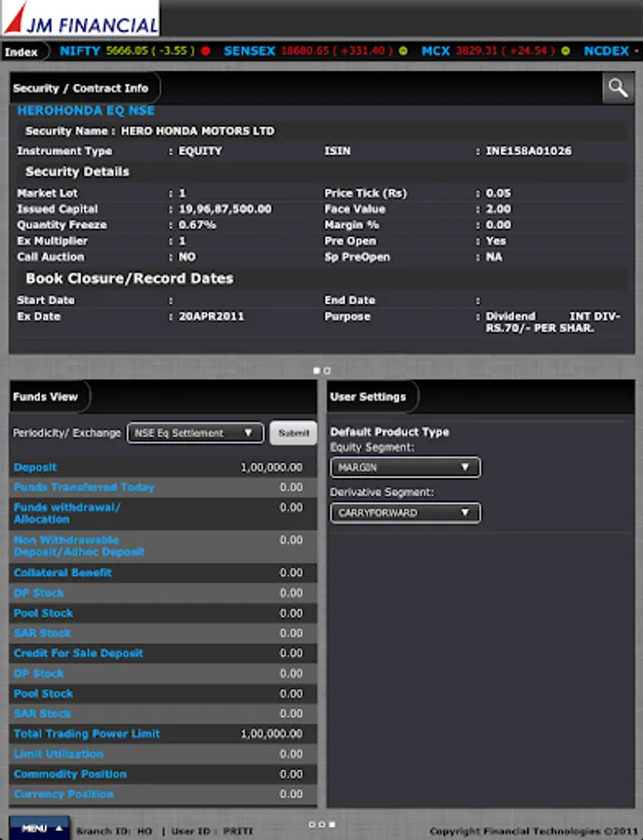Click Funds withdrawal/ Allocation label
Image resolution: width=643 pixels, height=840 pixels.
67,513
